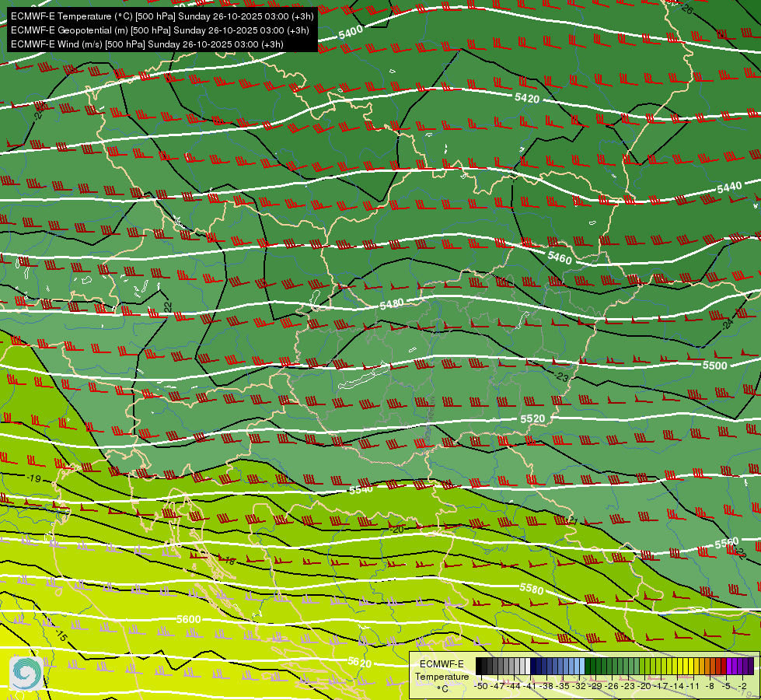Click the purple -2 legend swatch
This screenshot has width=761, height=700.
[740, 666]
